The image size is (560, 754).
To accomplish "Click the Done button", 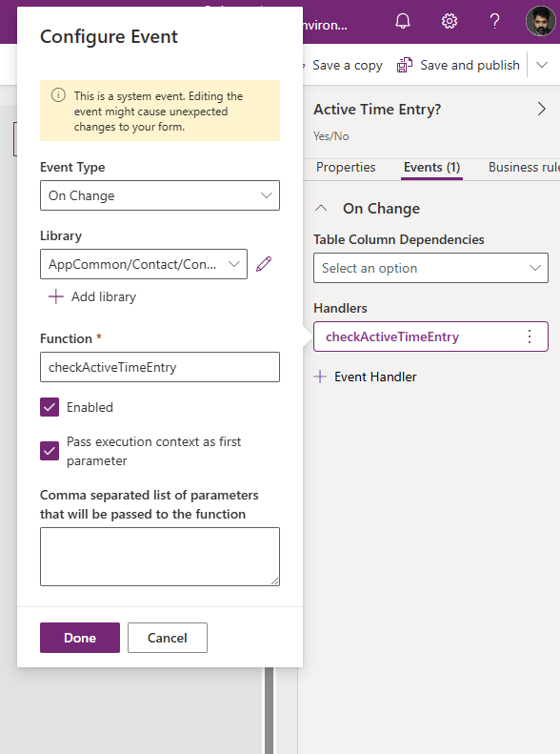I will click(80, 638).
